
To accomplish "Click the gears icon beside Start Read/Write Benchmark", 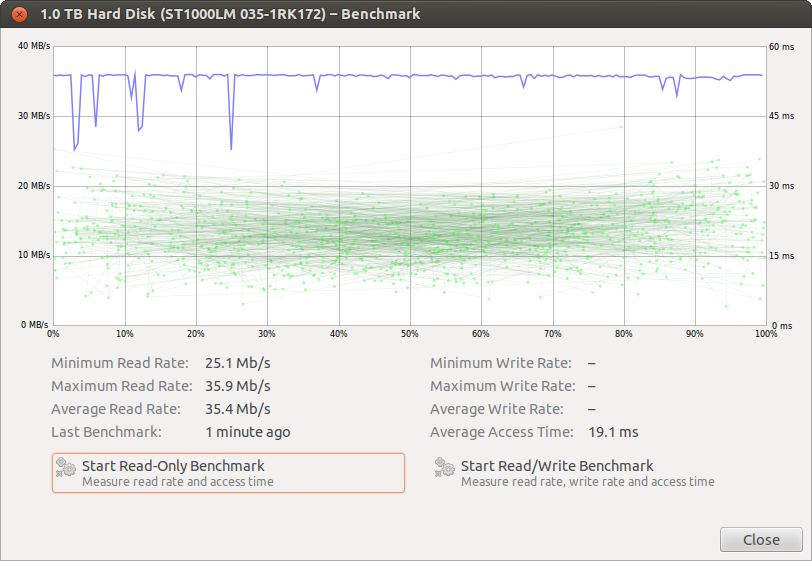I will 445,468.
